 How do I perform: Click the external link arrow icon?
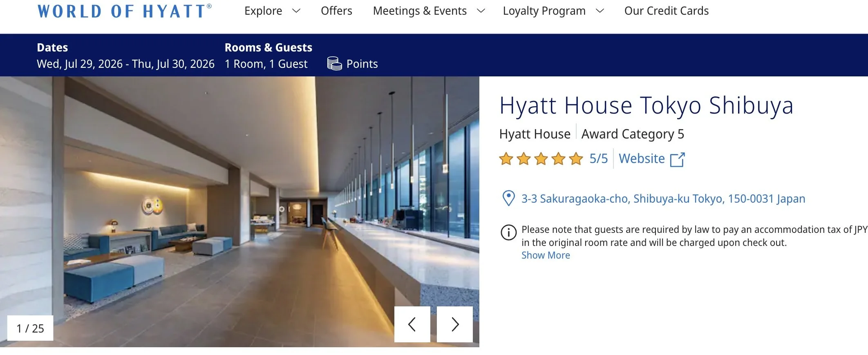[x=677, y=159]
